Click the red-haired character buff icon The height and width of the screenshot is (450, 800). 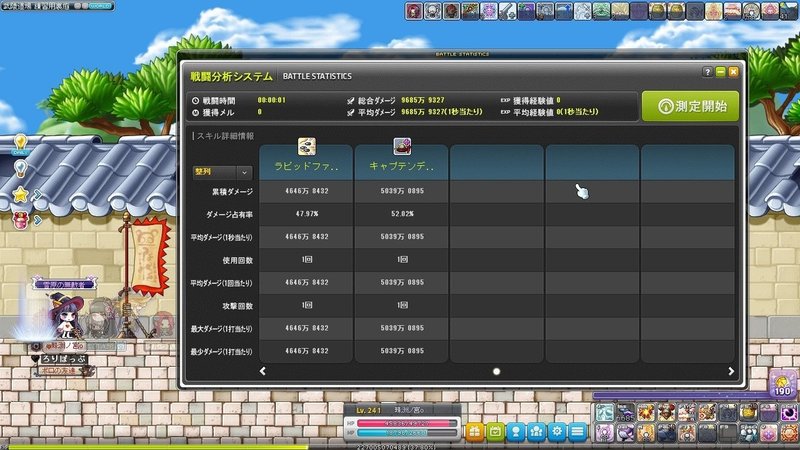click(414, 11)
